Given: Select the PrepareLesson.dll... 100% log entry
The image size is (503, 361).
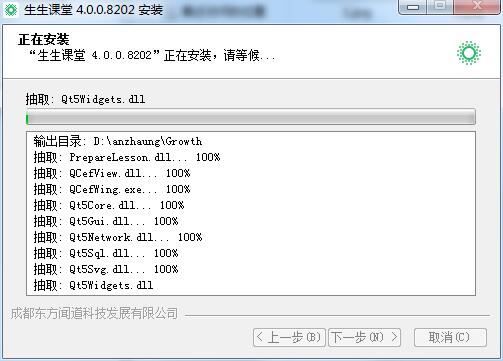Looking at the screenshot, I should coord(127,157).
